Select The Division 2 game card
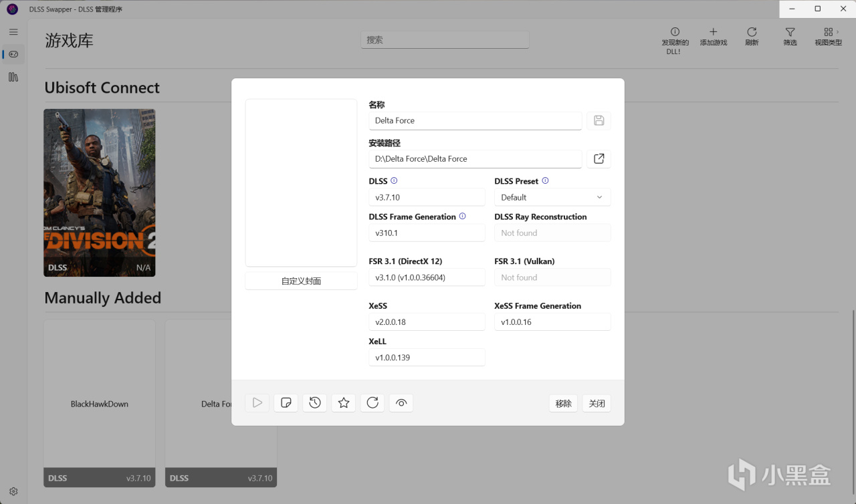The image size is (856, 504). tap(100, 193)
